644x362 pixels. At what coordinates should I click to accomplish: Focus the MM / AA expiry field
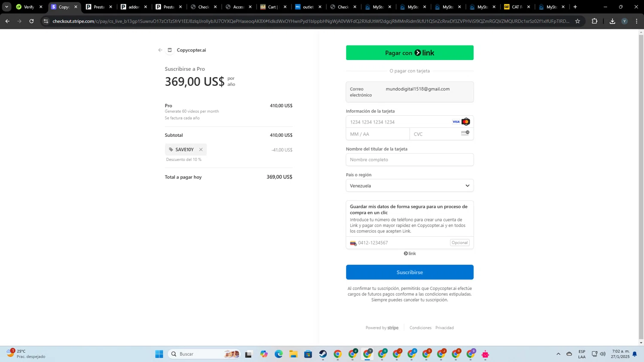click(378, 134)
